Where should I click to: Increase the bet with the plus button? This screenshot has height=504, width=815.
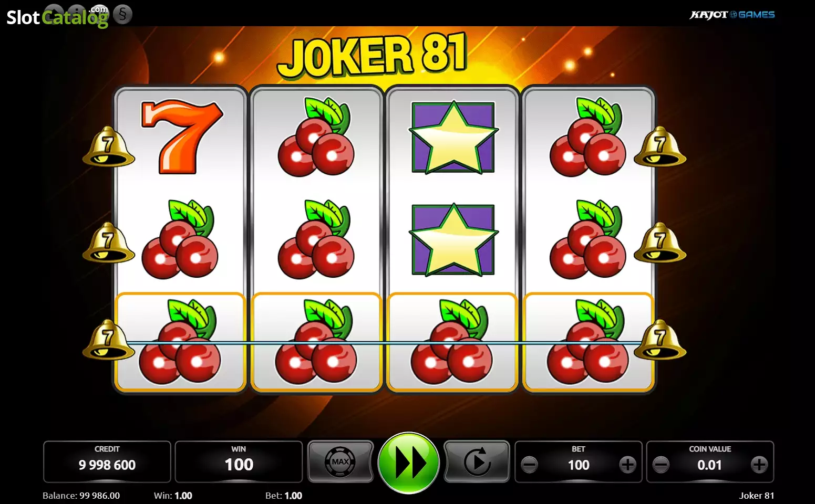click(627, 465)
